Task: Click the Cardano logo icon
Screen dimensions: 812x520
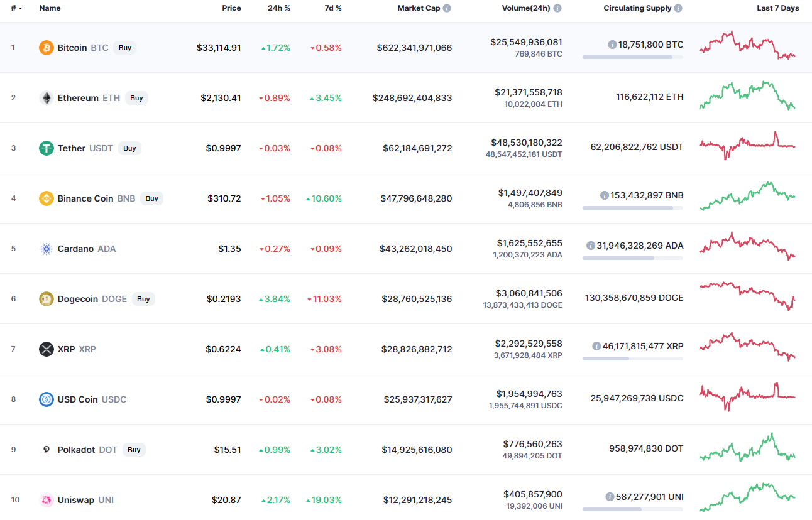Action: point(47,249)
